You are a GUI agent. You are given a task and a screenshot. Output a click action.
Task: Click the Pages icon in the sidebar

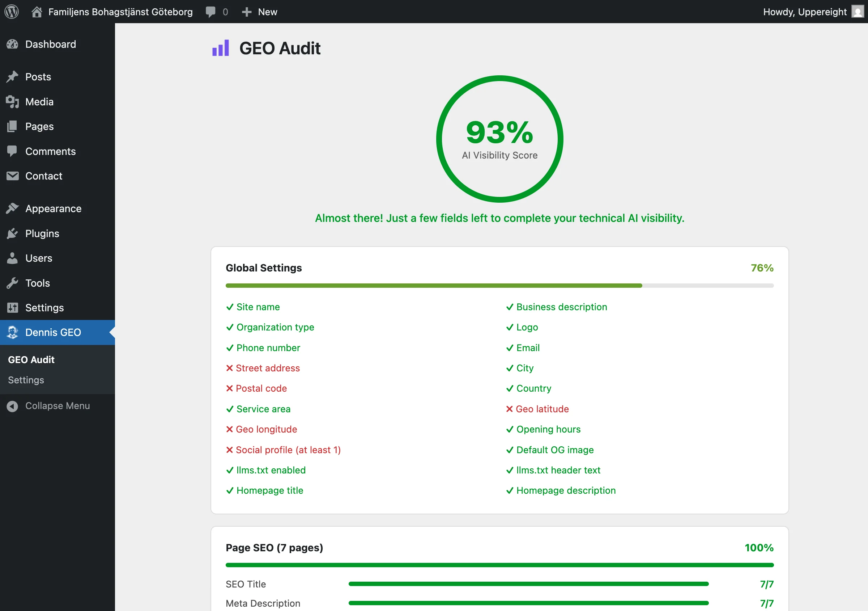point(12,126)
